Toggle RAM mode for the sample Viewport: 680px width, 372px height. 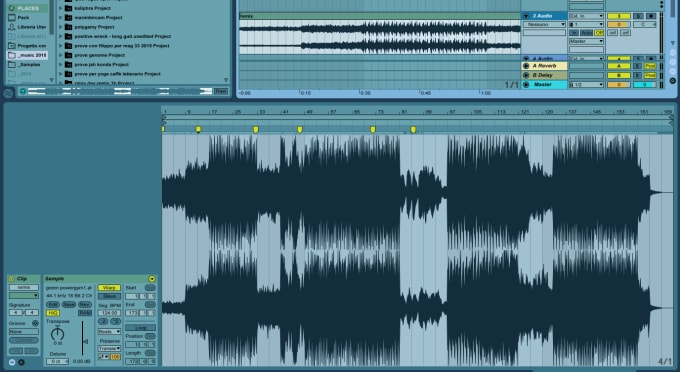tap(85, 313)
